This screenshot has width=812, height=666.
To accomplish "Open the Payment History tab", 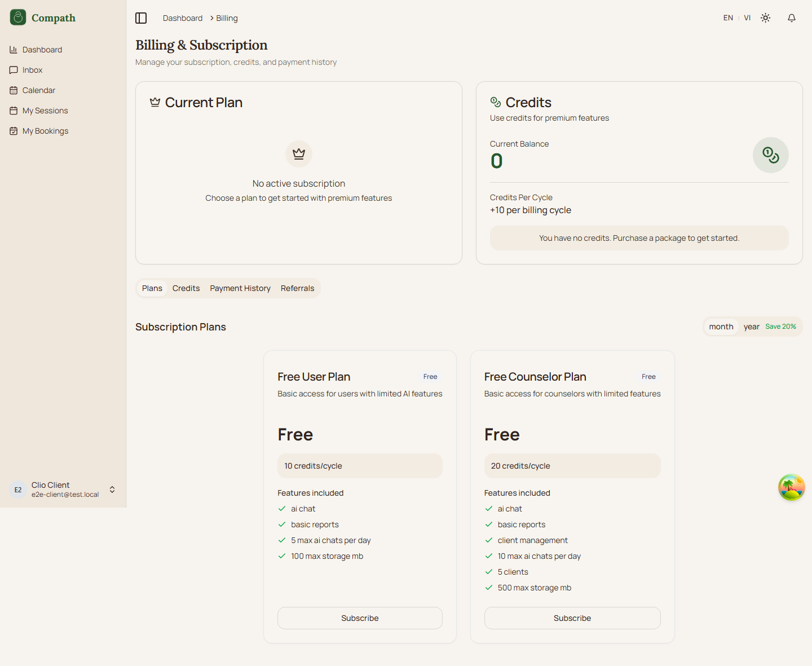I will [240, 288].
